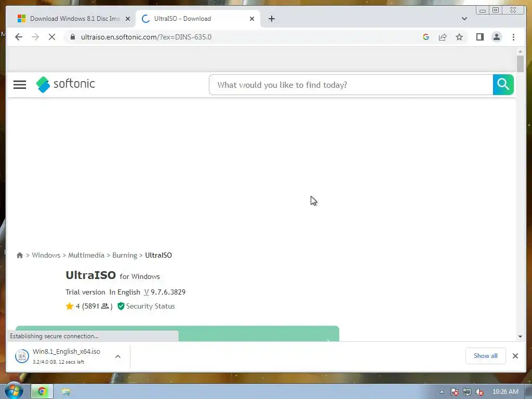Screen dimensions: 532x399
Task: Open the Windows Start orb
Action: (14, 391)
